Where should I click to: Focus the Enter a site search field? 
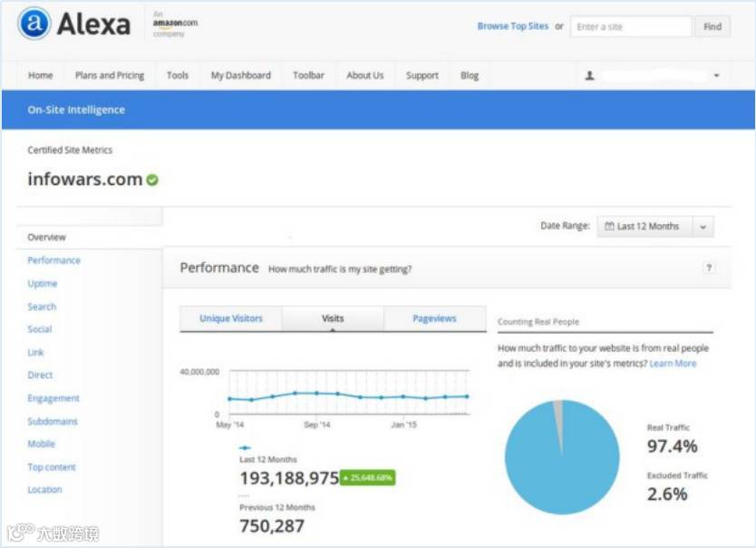point(631,26)
